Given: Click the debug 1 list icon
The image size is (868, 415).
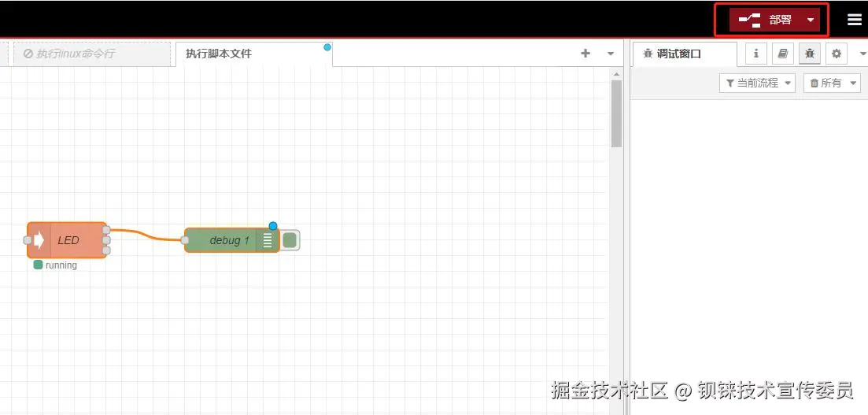Looking at the screenshot, I should coord(268,240).
